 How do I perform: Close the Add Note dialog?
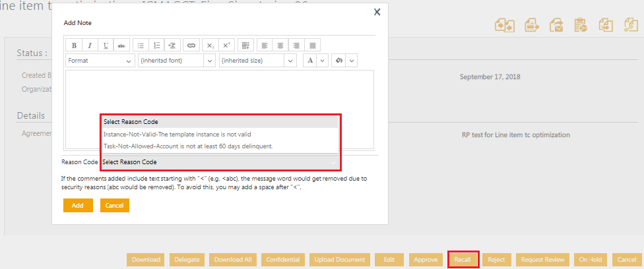[x=377, y=12]
